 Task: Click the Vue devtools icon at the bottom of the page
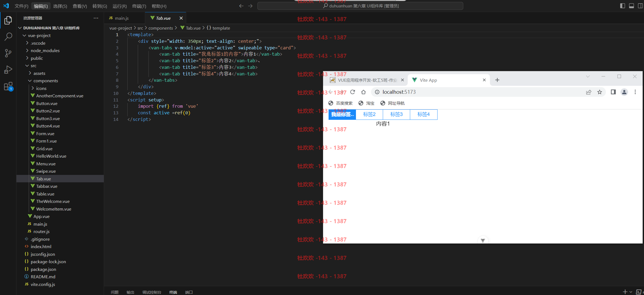point(483,240)
